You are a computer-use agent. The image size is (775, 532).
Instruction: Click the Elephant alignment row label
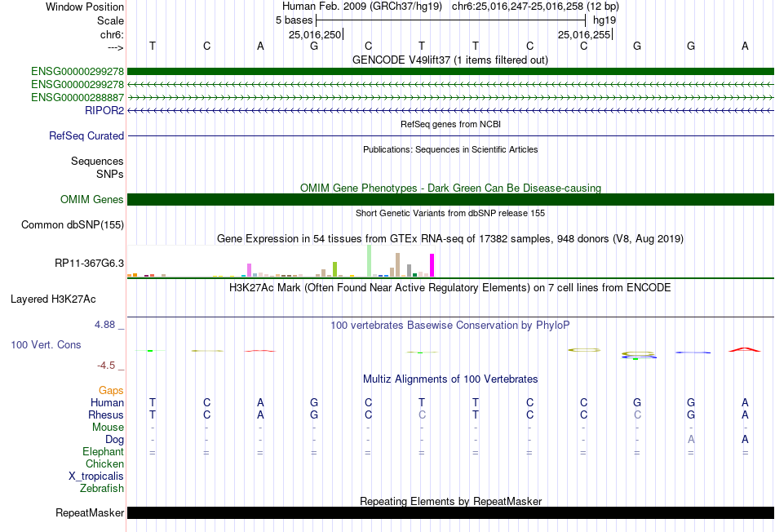(x=104, y=451)
